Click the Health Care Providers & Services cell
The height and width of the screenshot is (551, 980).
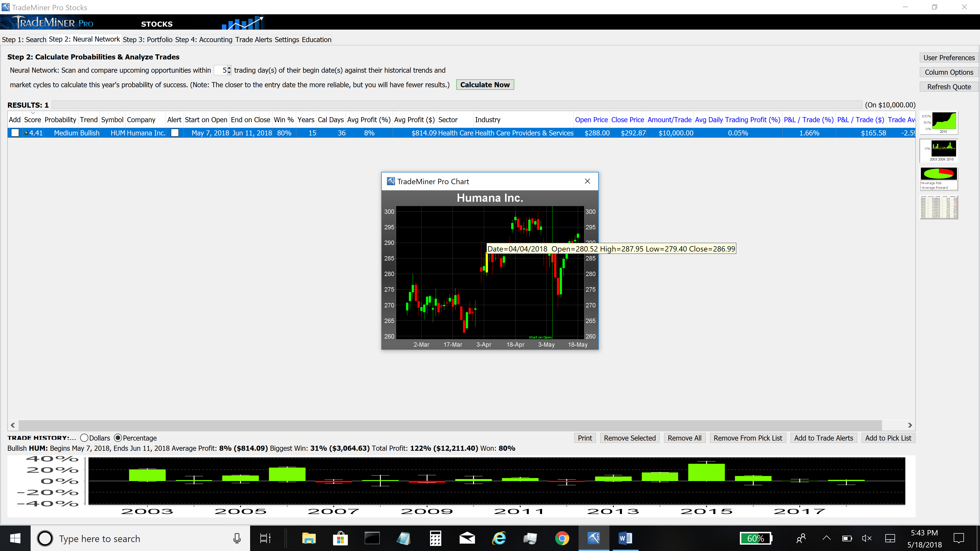[524, 133]
